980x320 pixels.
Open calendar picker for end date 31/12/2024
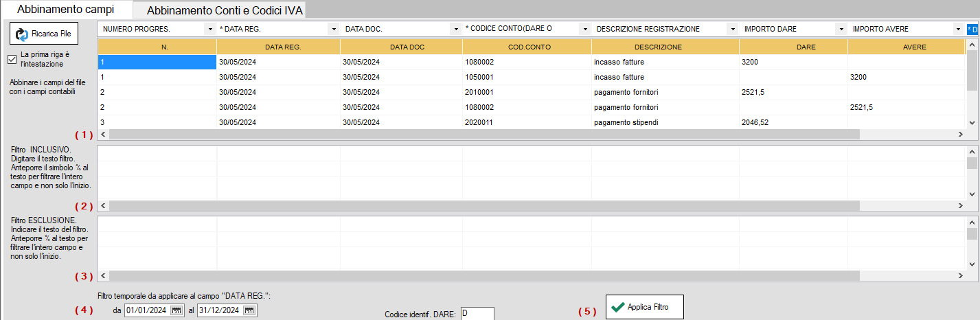pyautogui.click(x=249, y=310)
